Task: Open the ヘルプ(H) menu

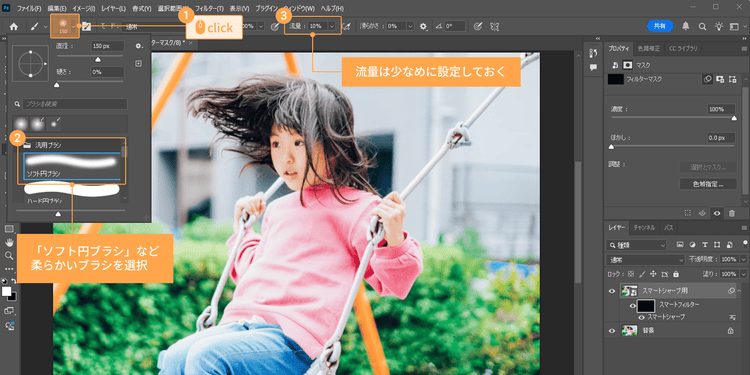Action: (x=332, y=9)
